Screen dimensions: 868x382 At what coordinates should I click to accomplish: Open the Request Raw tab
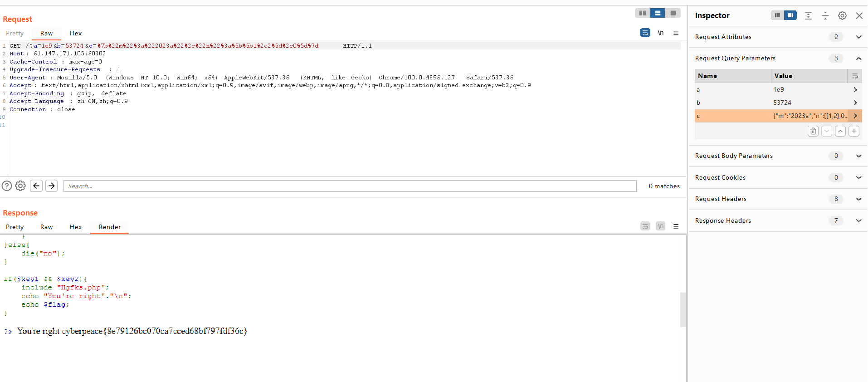pyautogui.click(x=46, y=33)
